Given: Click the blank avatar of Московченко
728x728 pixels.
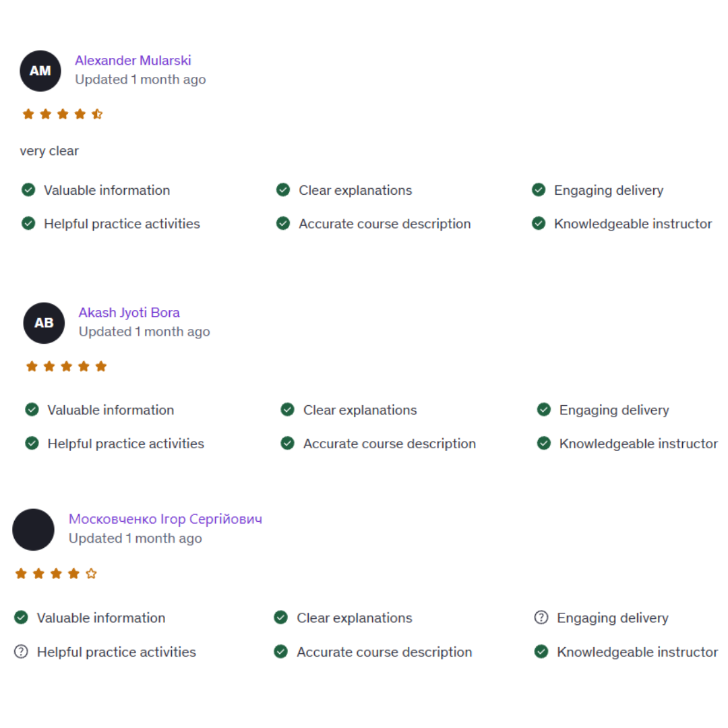Looking at the screenshot, I should coord(34,530).
